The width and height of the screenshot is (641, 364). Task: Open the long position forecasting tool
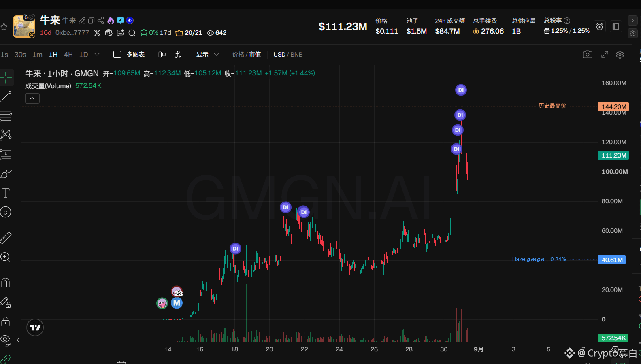[x=6, y=154]
